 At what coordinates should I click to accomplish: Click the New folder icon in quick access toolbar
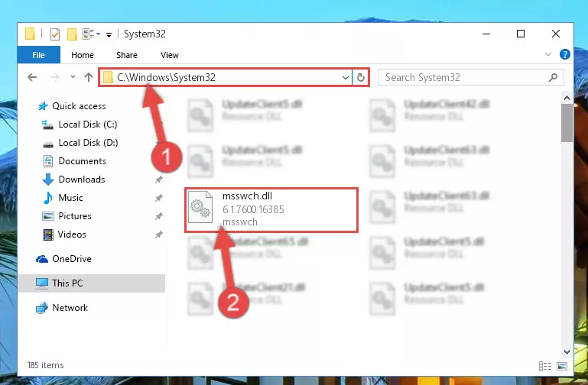tap(72, 34)
